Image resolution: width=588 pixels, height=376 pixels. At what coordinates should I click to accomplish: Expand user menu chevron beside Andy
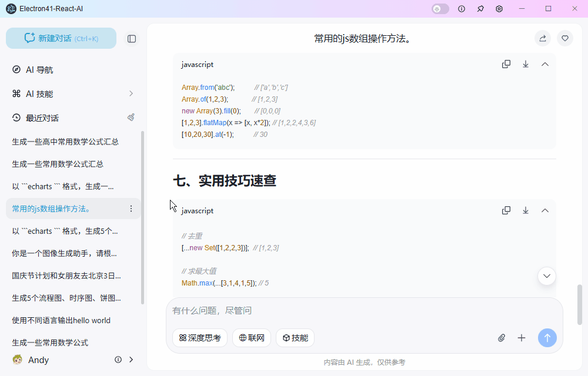pyautogui.click(x=131, y=360)
